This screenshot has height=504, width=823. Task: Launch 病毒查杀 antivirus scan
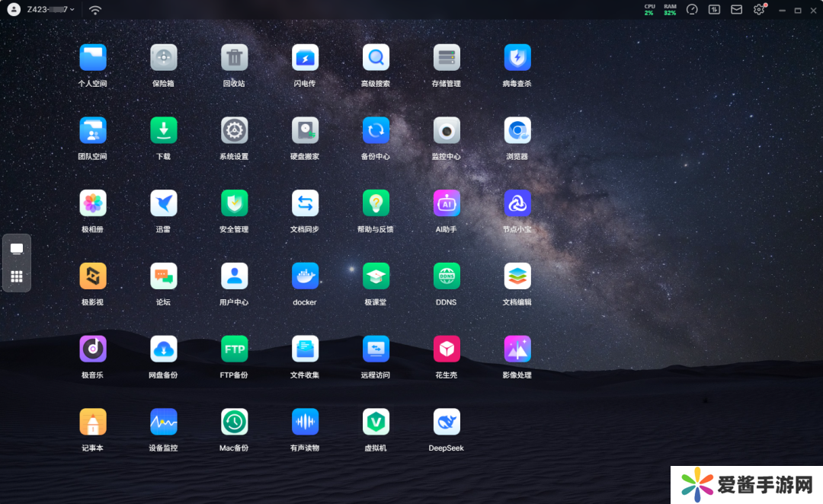pyautogui.click(x=517, y=58)
